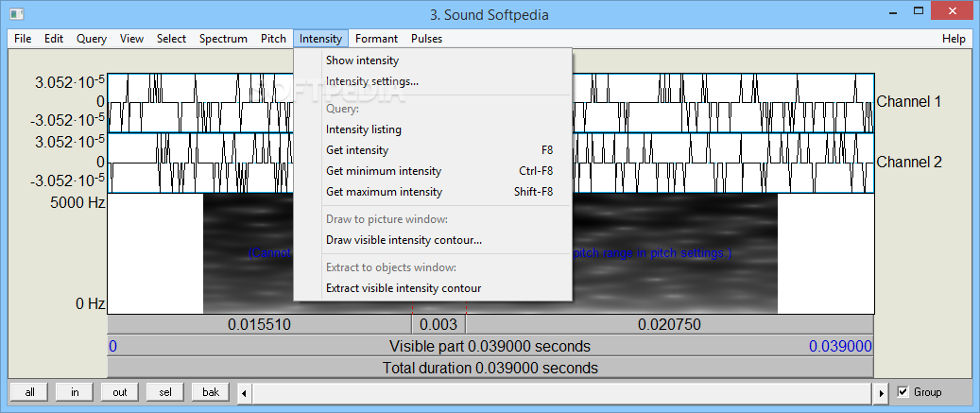Open Intensity settings...
This screenshot has height=413, width=980.
coord(433,81)
